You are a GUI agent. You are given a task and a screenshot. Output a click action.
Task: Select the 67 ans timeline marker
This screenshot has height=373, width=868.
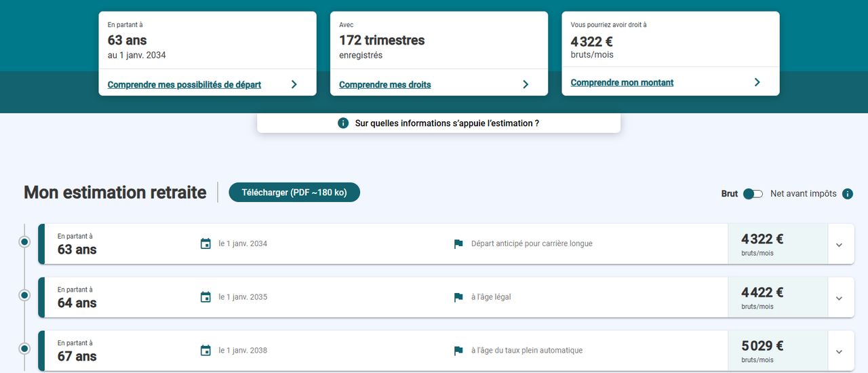click(24, 349)
